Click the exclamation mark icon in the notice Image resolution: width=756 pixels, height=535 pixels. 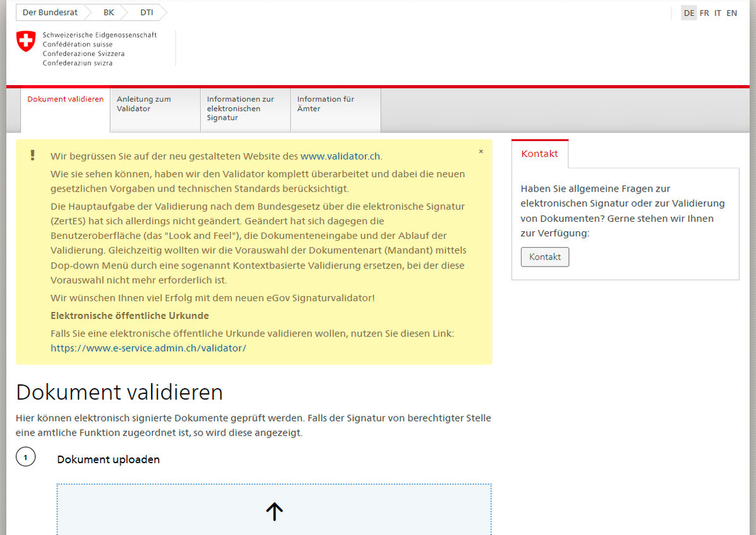(32, 154)
